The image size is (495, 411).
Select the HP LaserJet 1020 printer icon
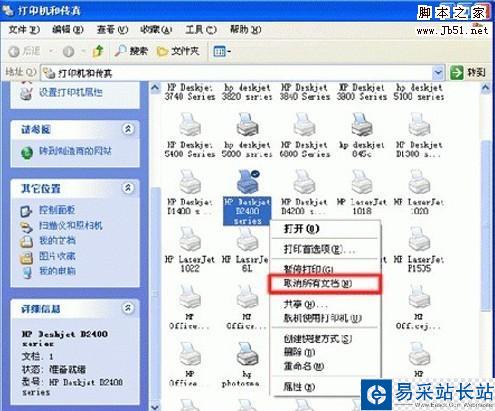[x=419, y=182]
